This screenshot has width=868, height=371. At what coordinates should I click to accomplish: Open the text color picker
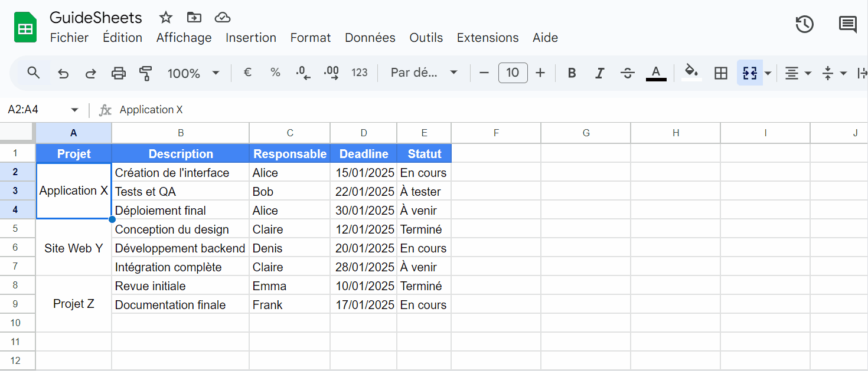coord(656,73)
